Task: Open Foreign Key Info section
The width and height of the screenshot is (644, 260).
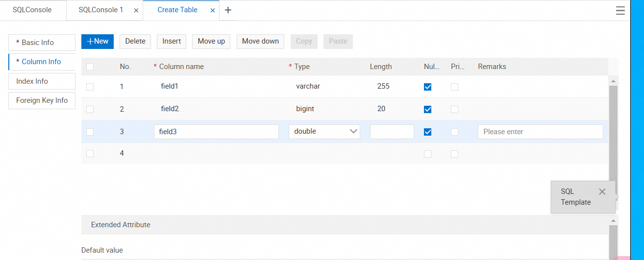Action: pos(42,100)
